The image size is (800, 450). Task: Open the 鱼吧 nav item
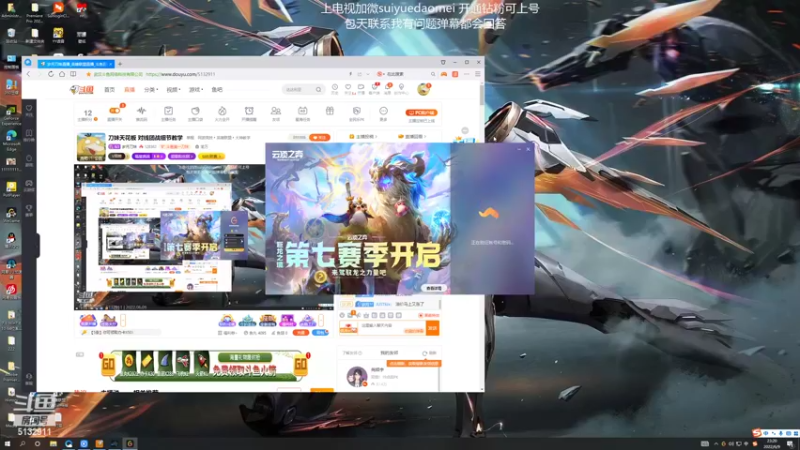pos(217,90)
